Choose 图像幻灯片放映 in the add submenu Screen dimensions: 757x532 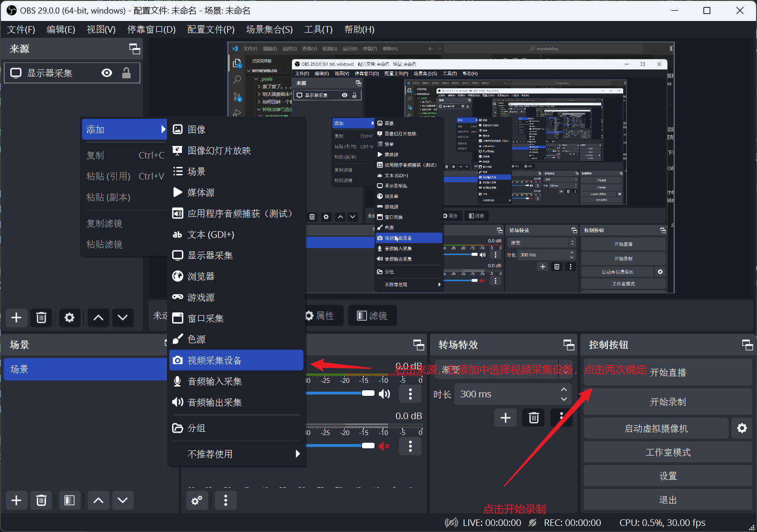236,151
